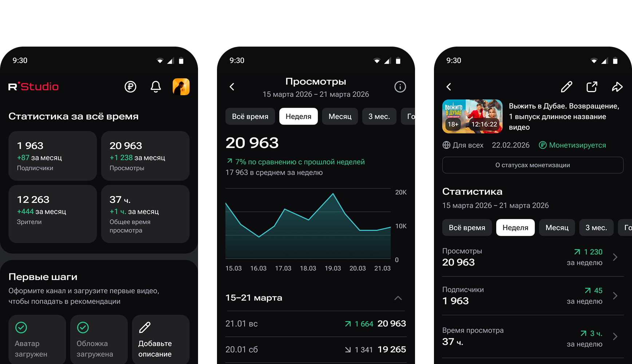The width and height of the screenshot is (632, 364).
Task: Click the 19.03 peak on views chart
Action: (333, 194)
